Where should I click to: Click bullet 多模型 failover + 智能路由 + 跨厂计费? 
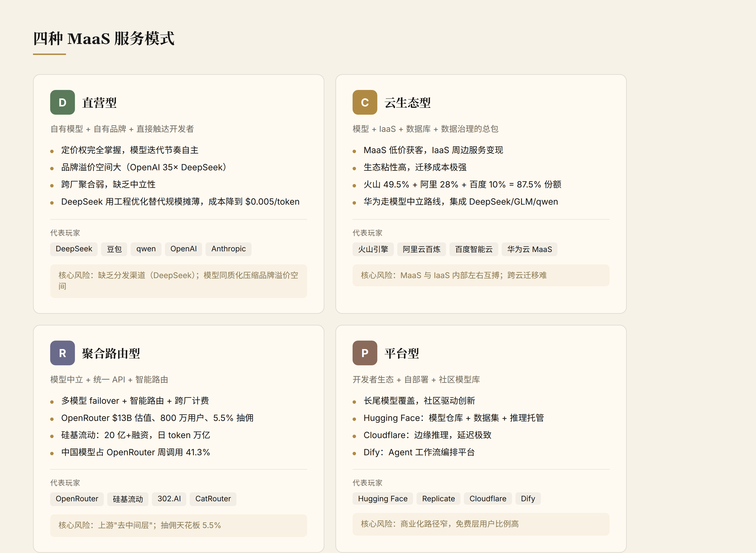(x=135, y=401)
